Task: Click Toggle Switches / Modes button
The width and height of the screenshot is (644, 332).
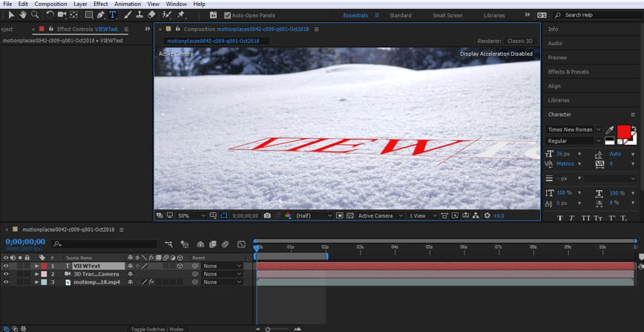Action: 157,328
